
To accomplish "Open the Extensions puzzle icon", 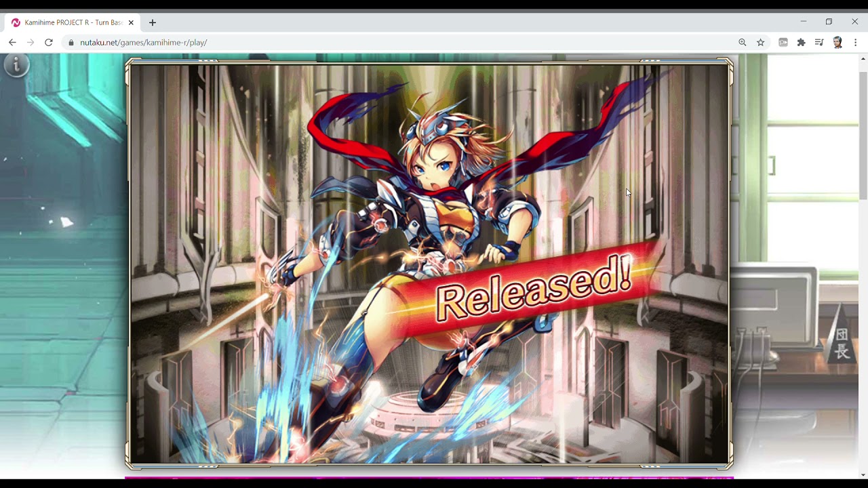I will [801, 42].
